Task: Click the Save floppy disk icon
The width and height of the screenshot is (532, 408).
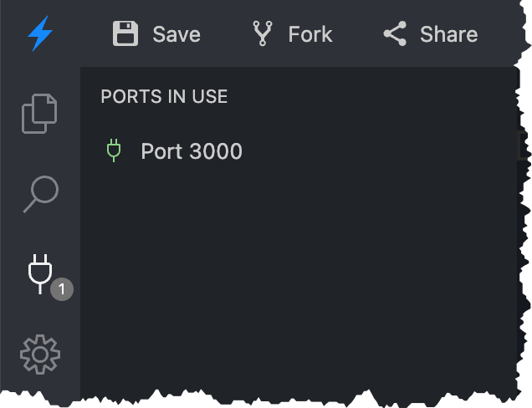Action: click(125, 34)
